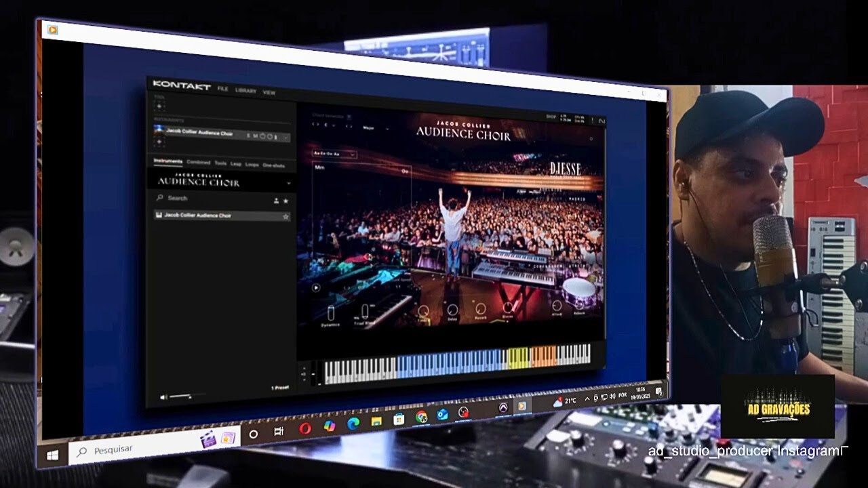Image resolution: width=868 pixels, height=488 pixels.
Task: Show hidden system tray icons chevron
Action: 587,399
